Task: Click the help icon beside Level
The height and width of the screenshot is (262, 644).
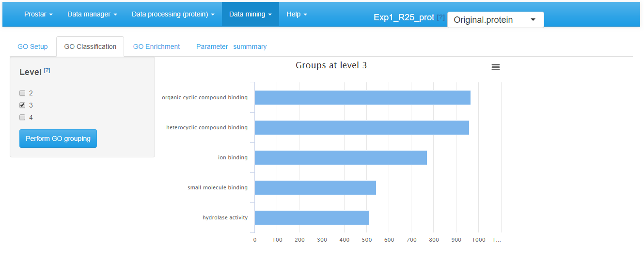Action: (x=47, y=71)
